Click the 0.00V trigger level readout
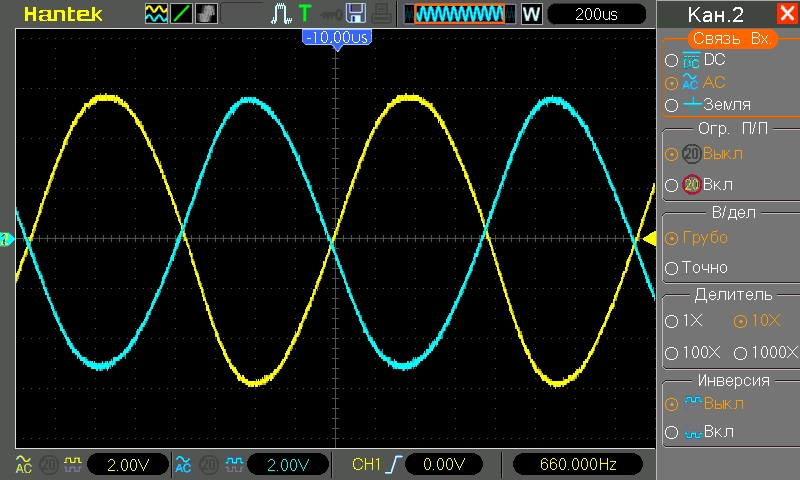Image resolution: width=800 pixels, height=480 pixels. pyautogui.click(x=444, y=465)
